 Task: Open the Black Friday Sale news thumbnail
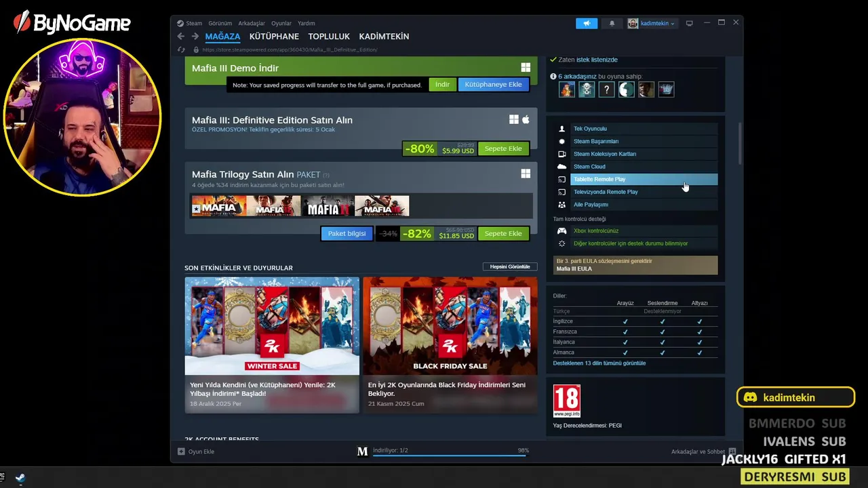tap(450, 326)
